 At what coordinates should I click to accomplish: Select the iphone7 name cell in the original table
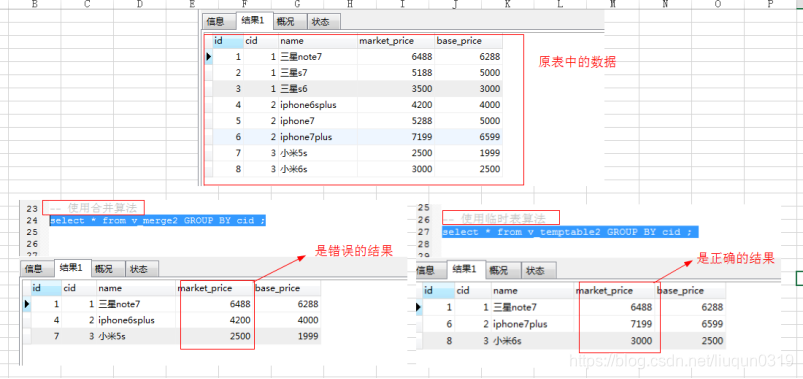(318, 121)
